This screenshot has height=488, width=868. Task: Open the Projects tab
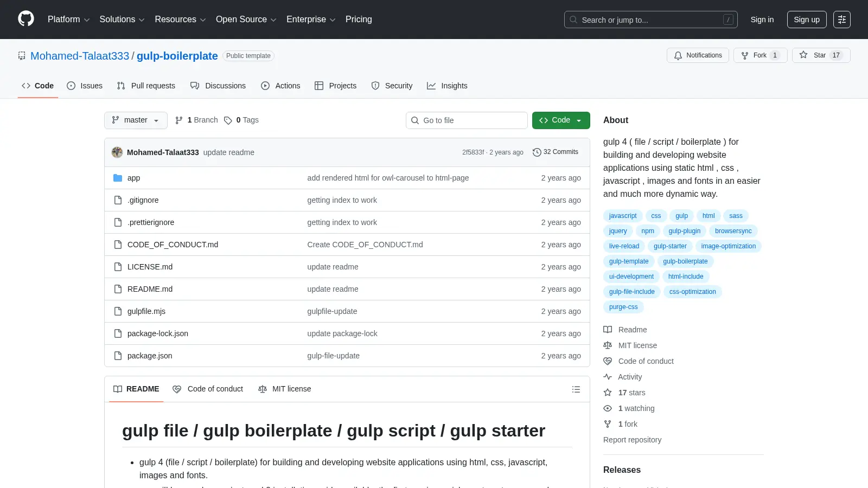pos(336,86)
